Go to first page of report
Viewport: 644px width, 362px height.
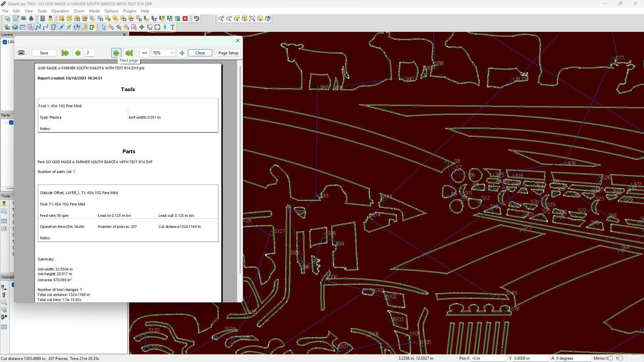[x=65, y=53]
